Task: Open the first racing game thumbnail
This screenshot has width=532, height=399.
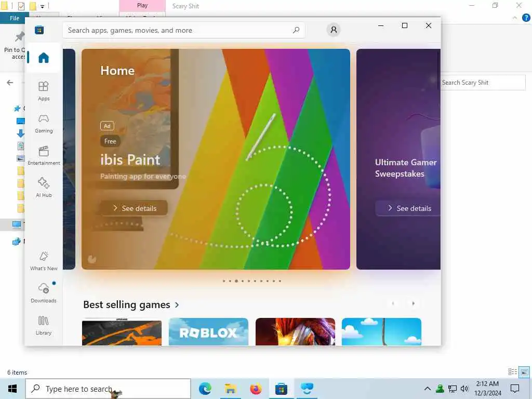Action: click(x=122, y=331)
